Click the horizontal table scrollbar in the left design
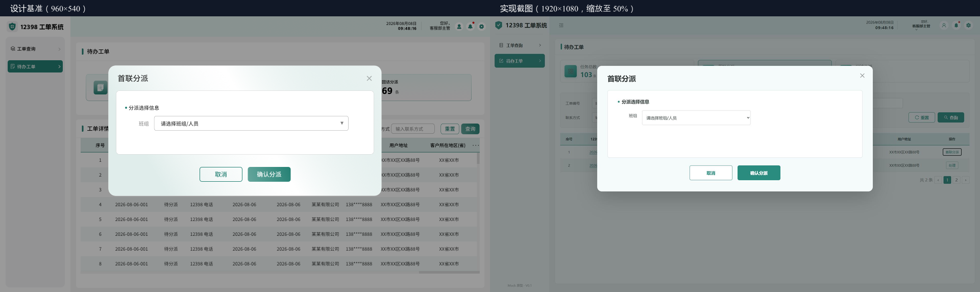Image resolution: width=980 pixels, height=292 pixels. click(x=449, y=272)
